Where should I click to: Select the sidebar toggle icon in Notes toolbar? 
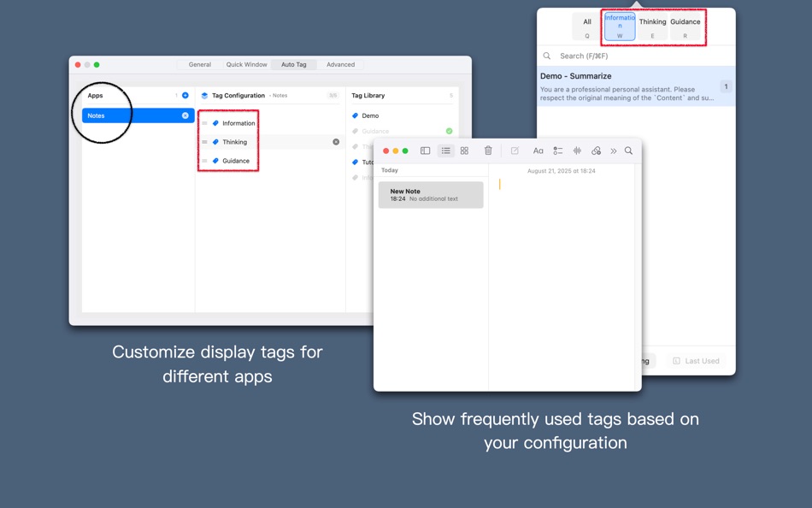[x=425, y=151]
